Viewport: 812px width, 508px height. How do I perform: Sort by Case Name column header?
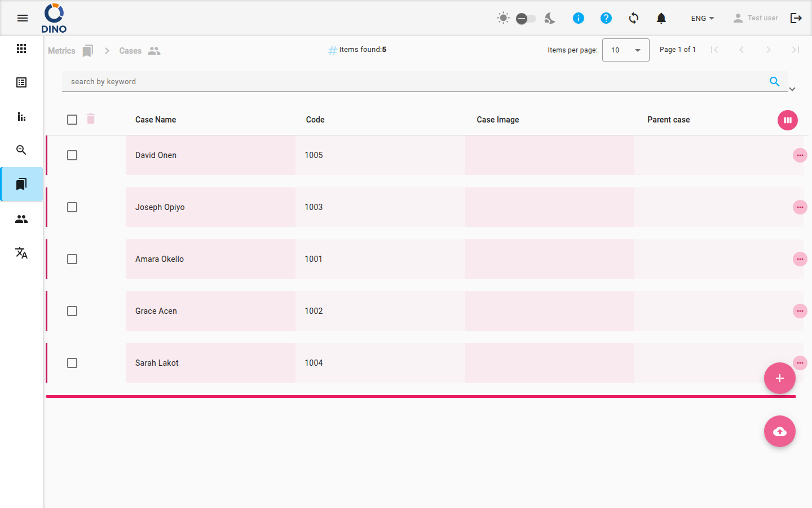tap(156, 120)
